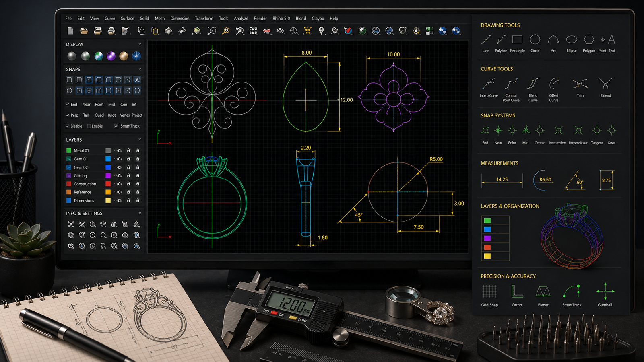This screenshot has width=644, height=362.
Task: Select the Cutting layer row
Action: click(104, 176)
